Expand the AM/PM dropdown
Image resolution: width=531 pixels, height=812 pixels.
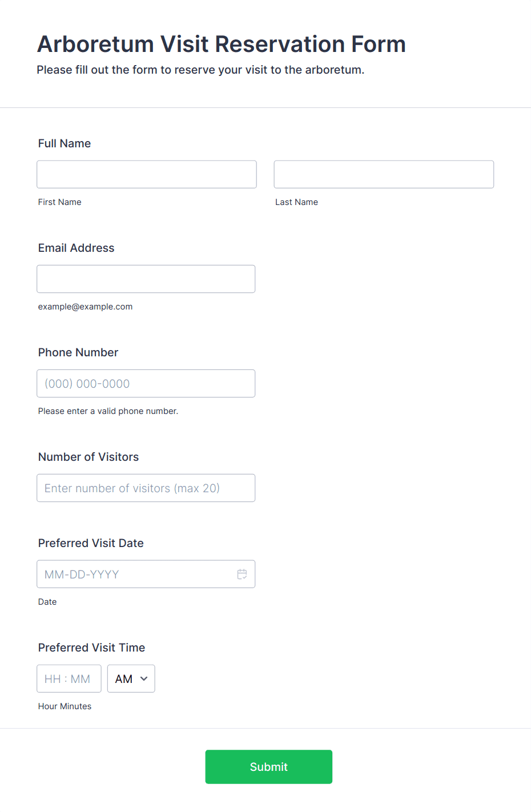click(x=131, y=678)
